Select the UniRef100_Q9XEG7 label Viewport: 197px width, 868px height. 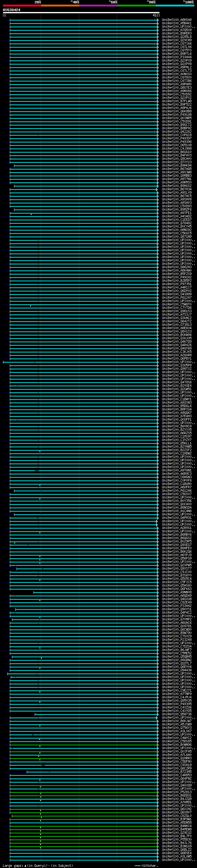177,545
